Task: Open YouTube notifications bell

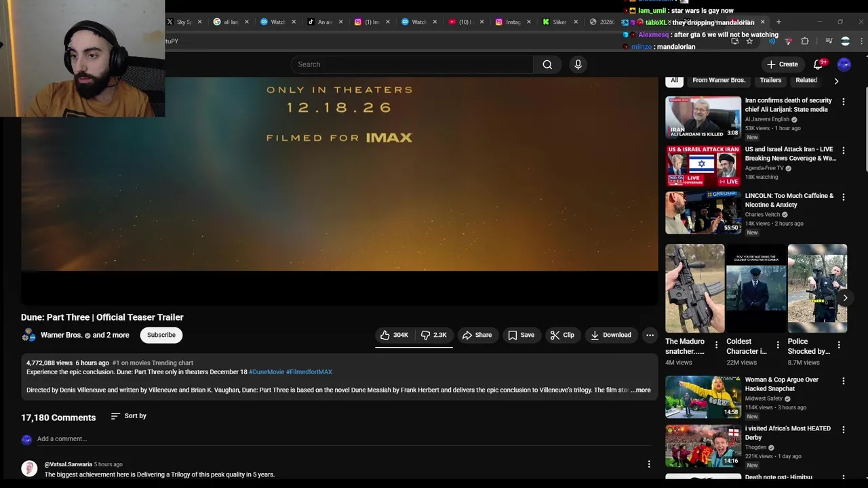Action: pos(818,64)
